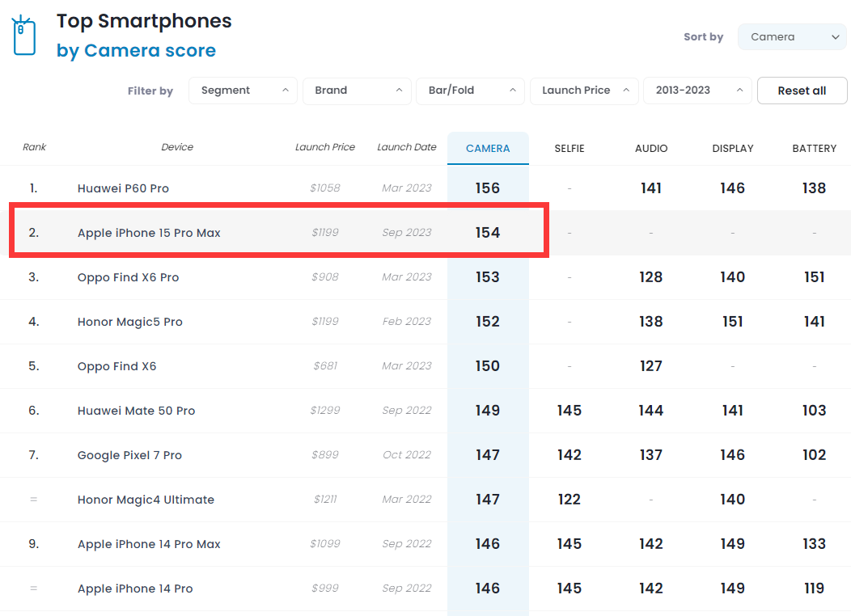Screen dimensions: 851x616
Task: Expand the Segment filter
Action: [x=243, y=91]
